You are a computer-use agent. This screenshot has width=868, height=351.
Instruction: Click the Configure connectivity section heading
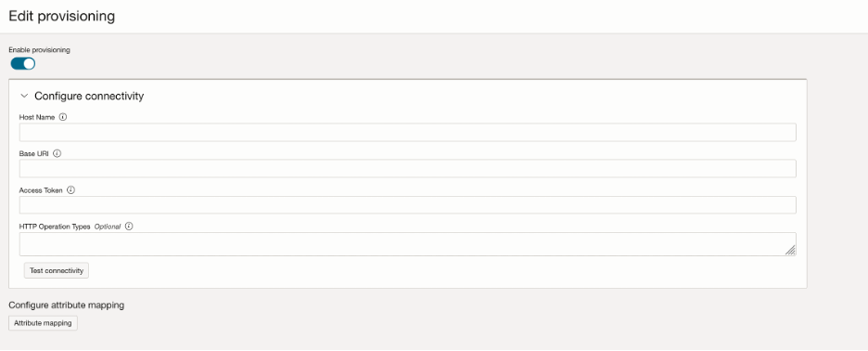point(89,96)
